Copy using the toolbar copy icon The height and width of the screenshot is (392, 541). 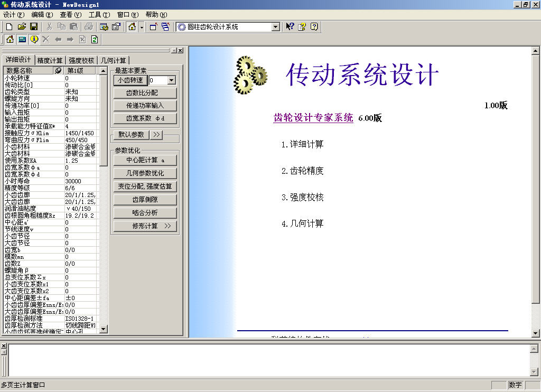pos(61,27)
